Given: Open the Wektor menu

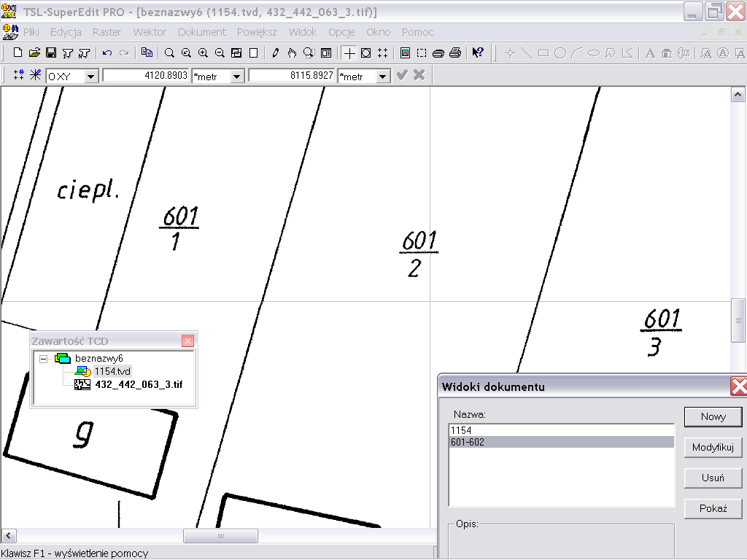Looking at the screenshot, I should coord(150,32).
